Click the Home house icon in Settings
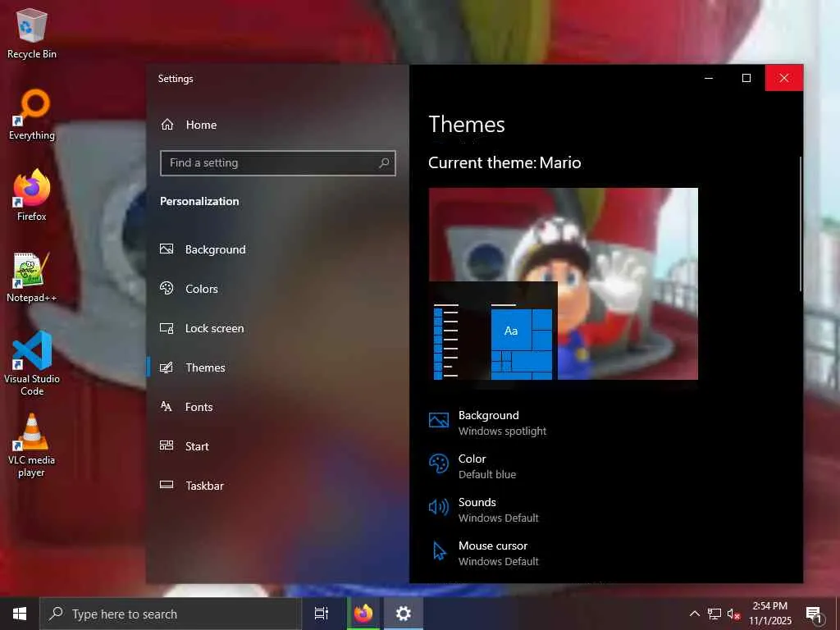The width and height of the screenshot is (840, 630). click(x=167, y=125)
